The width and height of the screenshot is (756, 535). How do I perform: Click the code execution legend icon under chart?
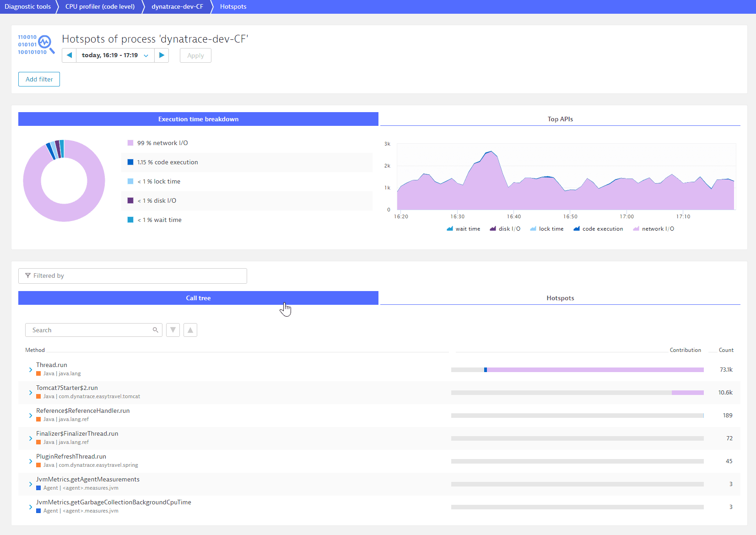pyautogui.click(x=577, y=229)
